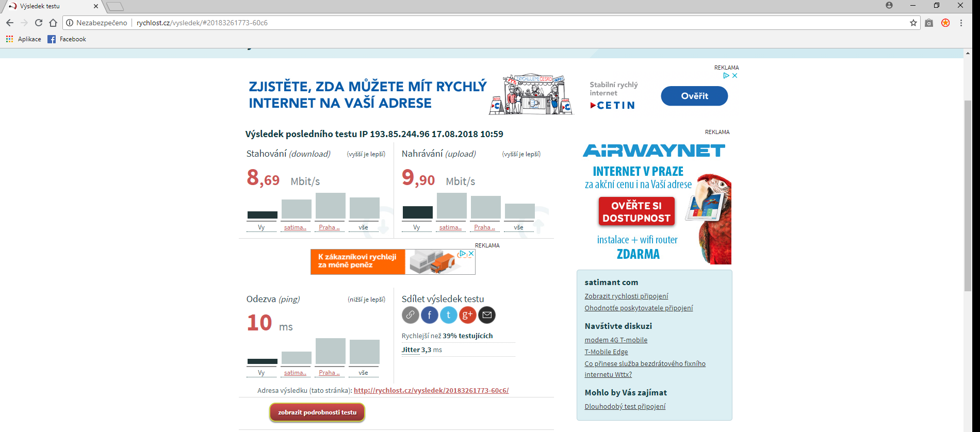Open T-Mobile Edge discussion link
Screen dimensions: 980x432
(606, 352)
